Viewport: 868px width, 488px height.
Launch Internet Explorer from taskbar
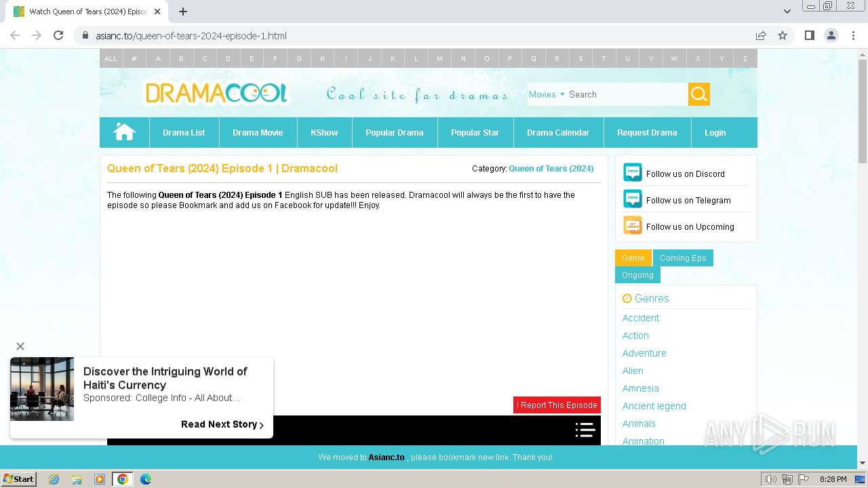point(54,479)
